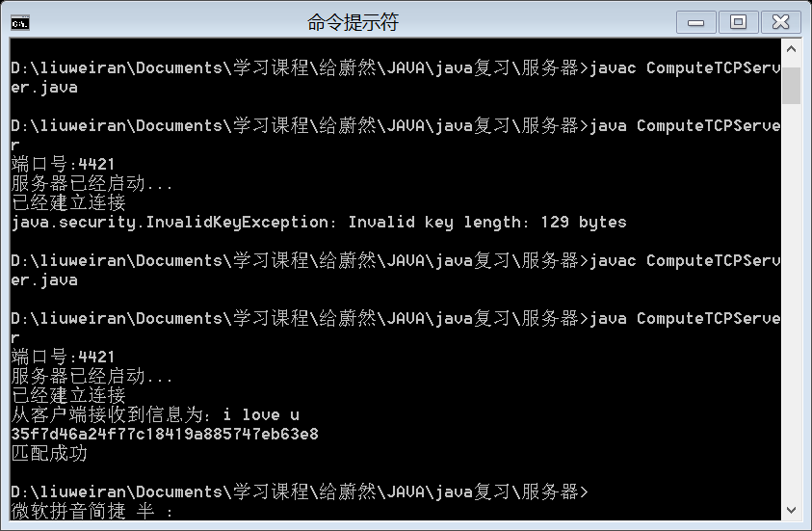This screenshot has width=812, height=531.
Task: Click the InvalidKeyException error line
Action: tap(319, 223)
